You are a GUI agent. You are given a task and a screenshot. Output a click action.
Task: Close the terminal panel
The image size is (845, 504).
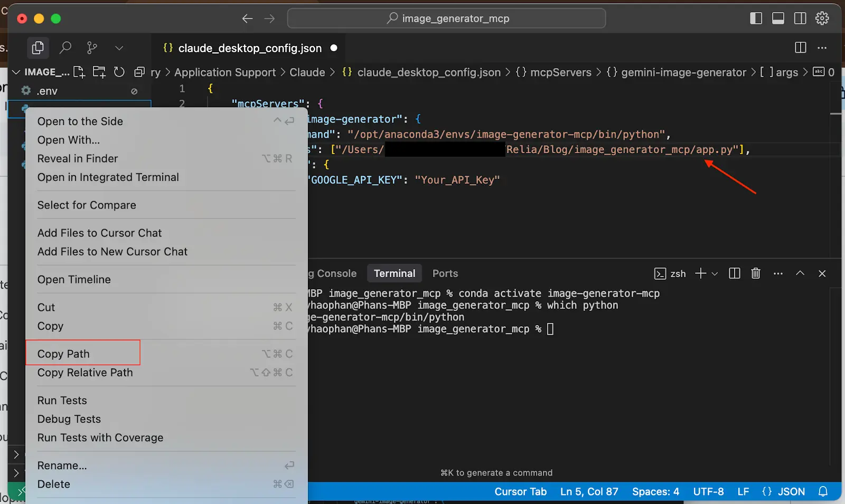822,273
